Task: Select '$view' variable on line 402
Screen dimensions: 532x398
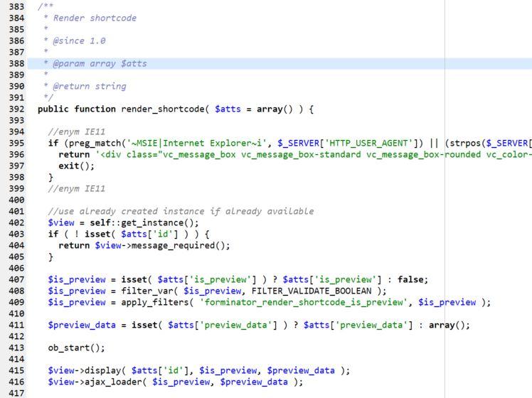Action: [61, 222]
